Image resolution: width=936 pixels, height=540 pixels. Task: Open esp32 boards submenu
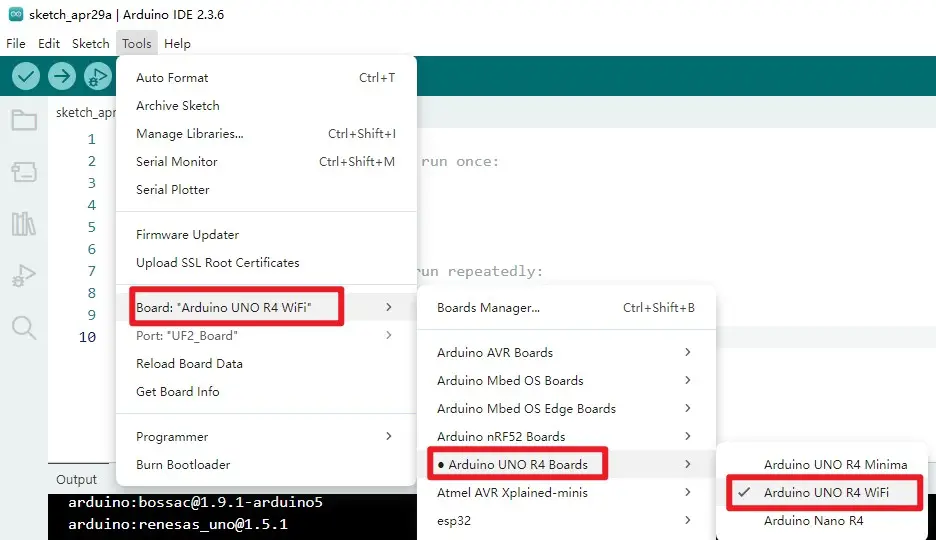point(566,521)
